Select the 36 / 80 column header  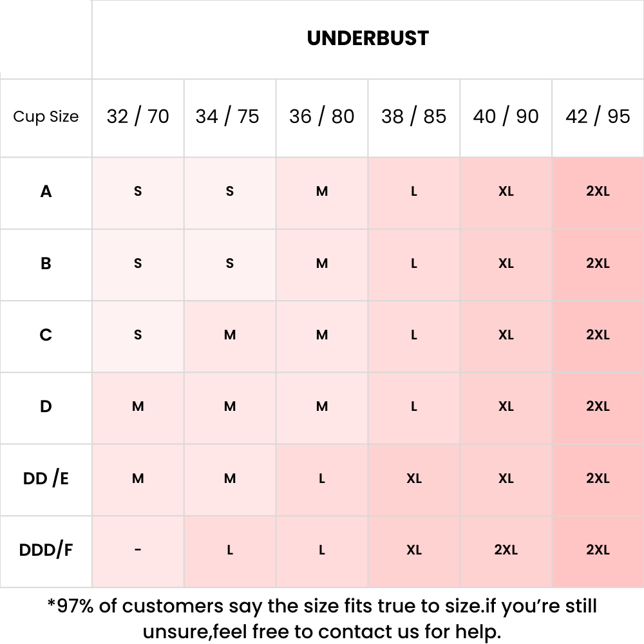[x=322, y=117]
